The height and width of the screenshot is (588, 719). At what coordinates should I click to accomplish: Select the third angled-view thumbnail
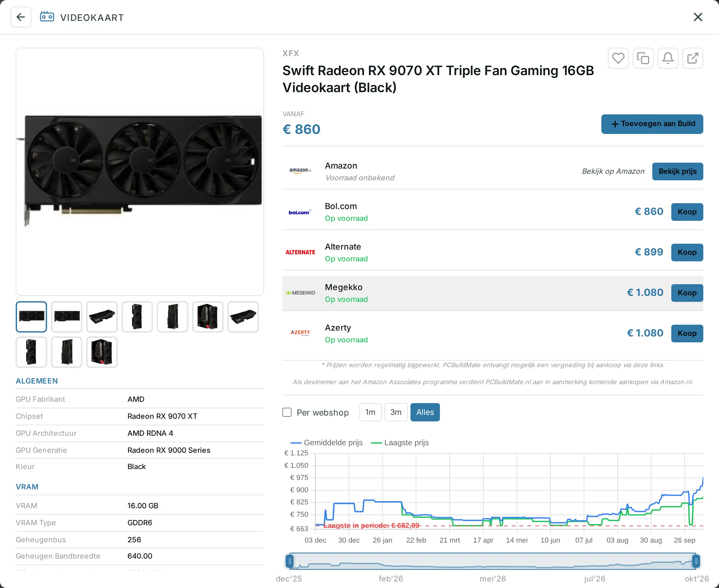point(102,317)
